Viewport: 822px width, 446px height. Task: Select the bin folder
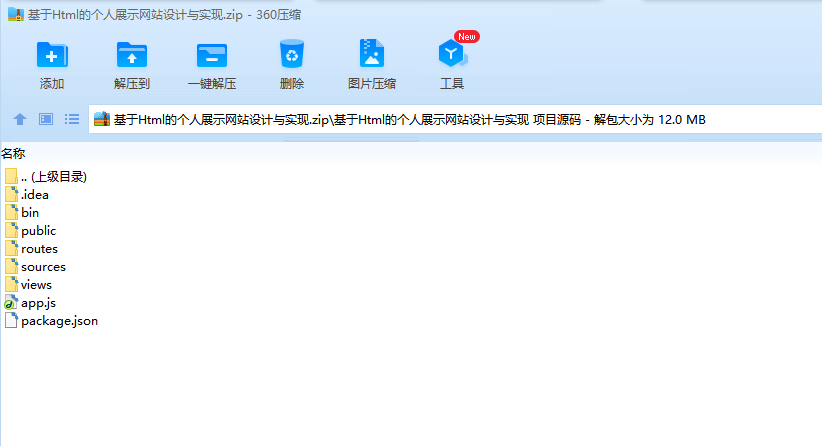coord(22,212)
